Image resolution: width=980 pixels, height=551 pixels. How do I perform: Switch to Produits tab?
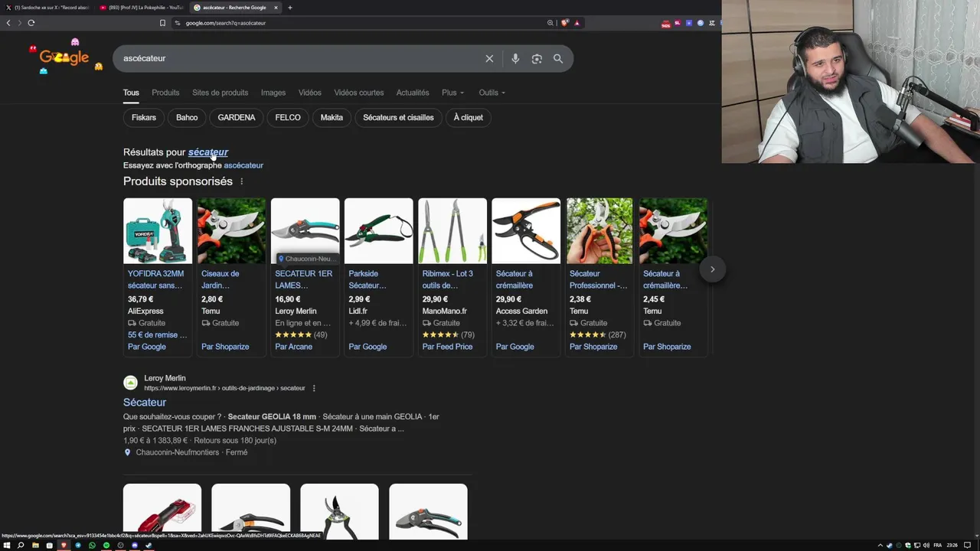point(165,93)
